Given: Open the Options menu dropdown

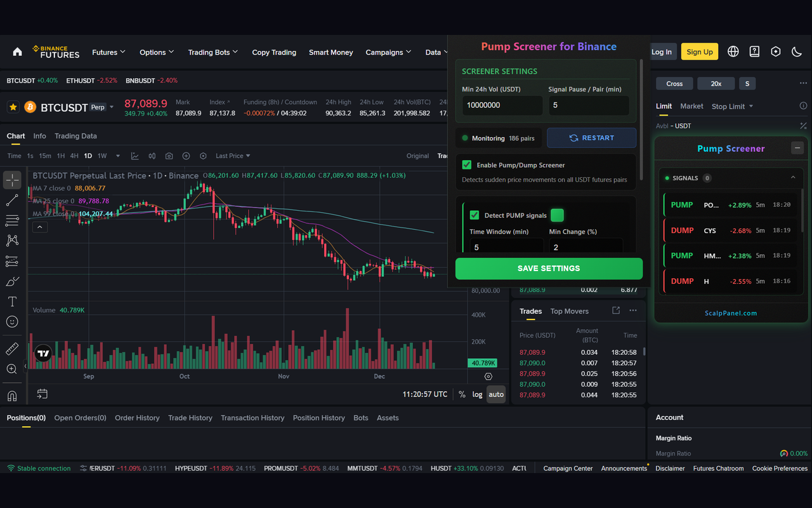Looking at the screenshot, I should (x=157, y=52).
